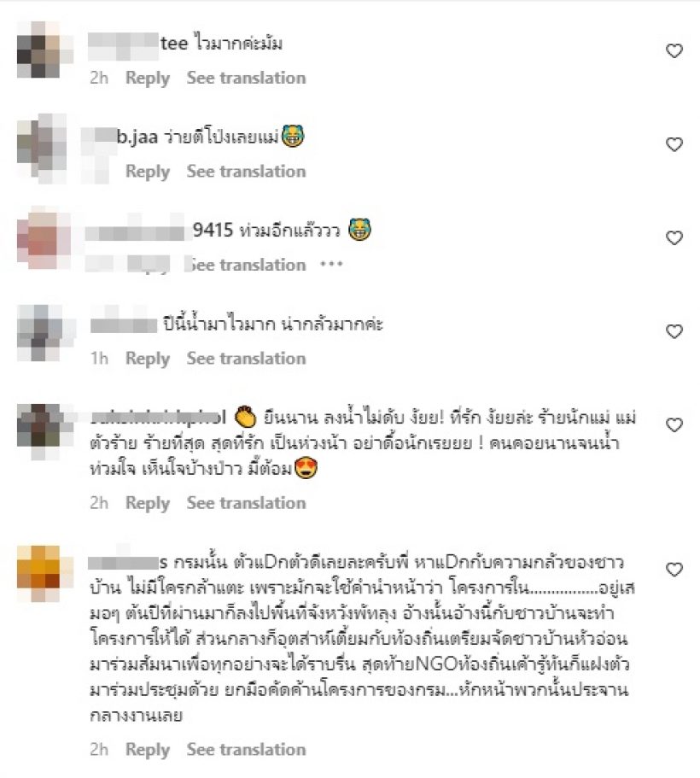See translation of first comment by 'tee'
Image resolution: width=700 pixels, height=778 pixels.
pos(246,78)
